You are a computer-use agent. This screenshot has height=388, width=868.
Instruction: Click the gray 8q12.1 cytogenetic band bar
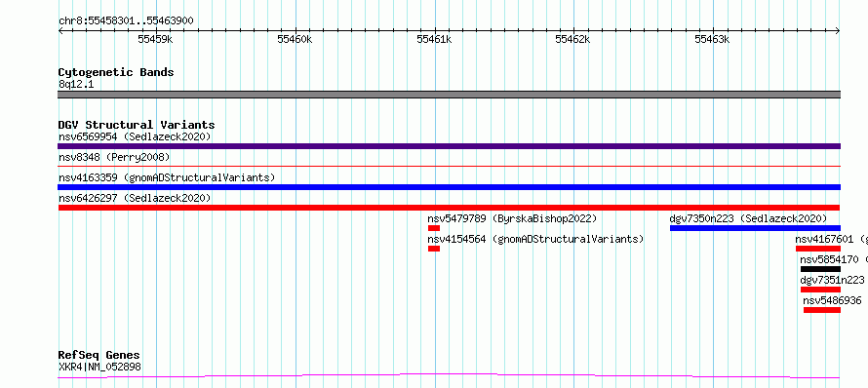(x=449, y=95)
